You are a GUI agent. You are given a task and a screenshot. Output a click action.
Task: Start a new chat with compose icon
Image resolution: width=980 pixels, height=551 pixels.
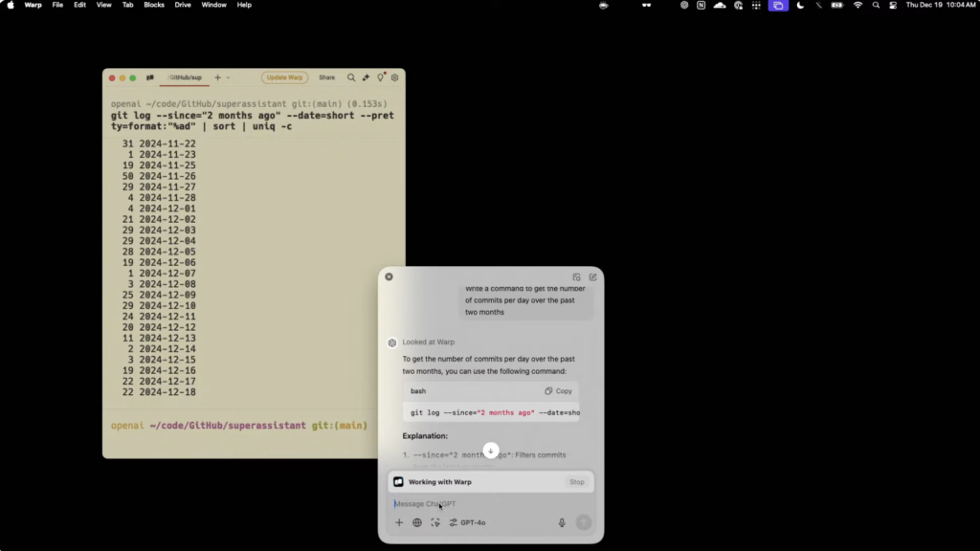click(x=592, y=276)
